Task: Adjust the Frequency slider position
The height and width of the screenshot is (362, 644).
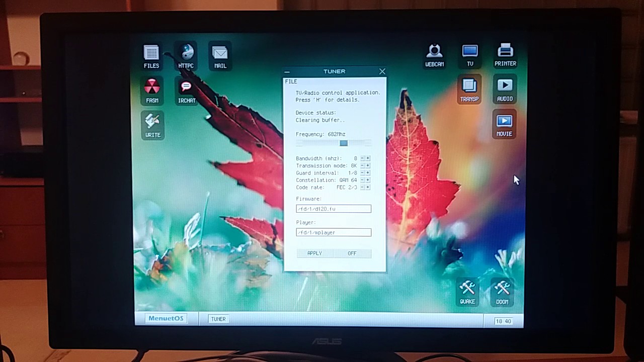Action: (343, 143)
